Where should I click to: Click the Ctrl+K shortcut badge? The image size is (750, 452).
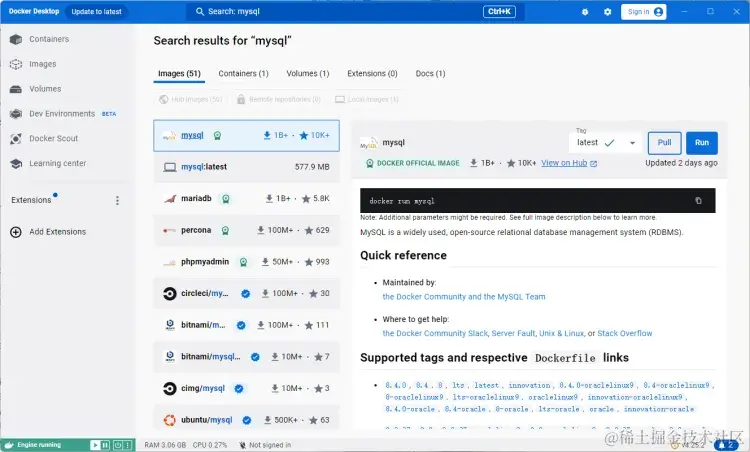[499, 11]
